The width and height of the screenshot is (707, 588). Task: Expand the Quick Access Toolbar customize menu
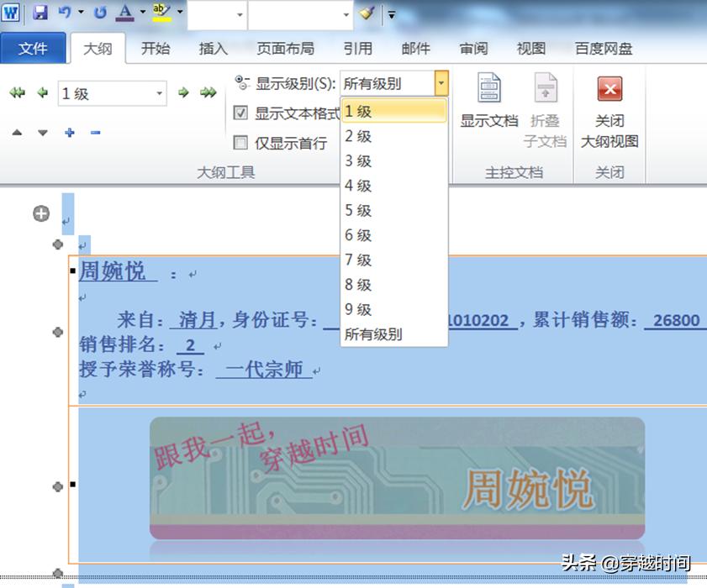click(x=392, y=13)
